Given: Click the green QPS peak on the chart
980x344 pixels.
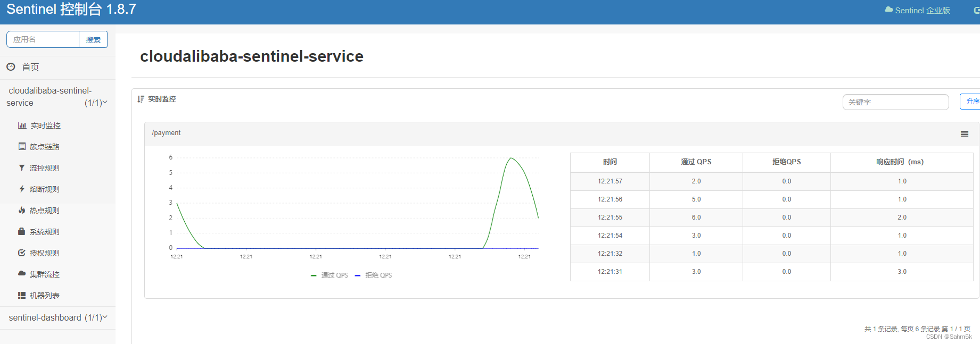Looking at the screenshot, I should (511, 158).
